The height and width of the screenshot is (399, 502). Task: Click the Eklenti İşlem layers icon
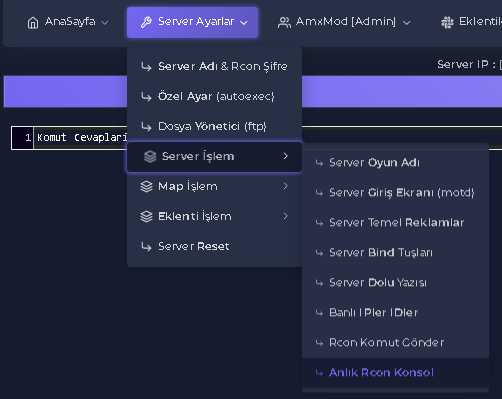146,216
